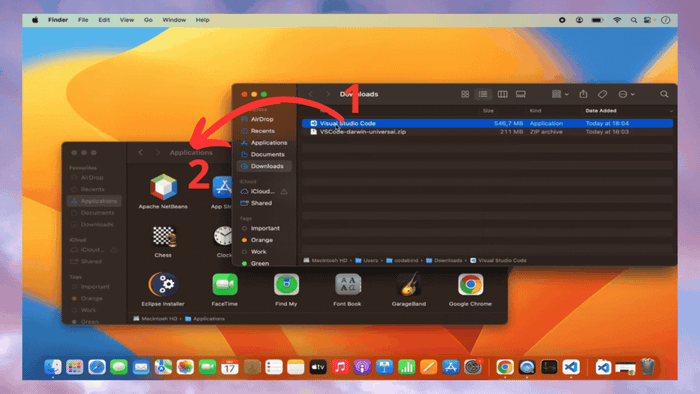Open the Help menu
This screenshot has height=394, width=700.
click(x=202, y=20)
